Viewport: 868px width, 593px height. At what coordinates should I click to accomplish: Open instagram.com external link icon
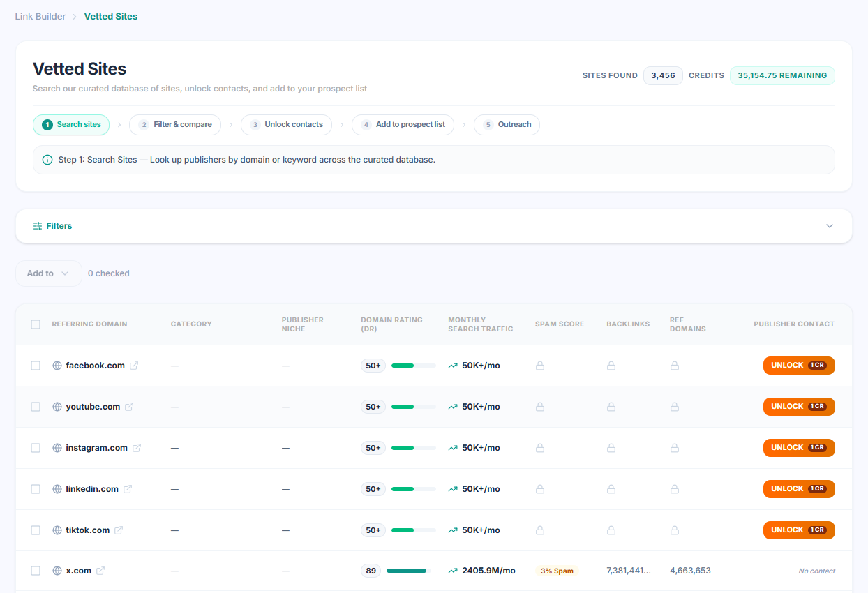[137, 448]
